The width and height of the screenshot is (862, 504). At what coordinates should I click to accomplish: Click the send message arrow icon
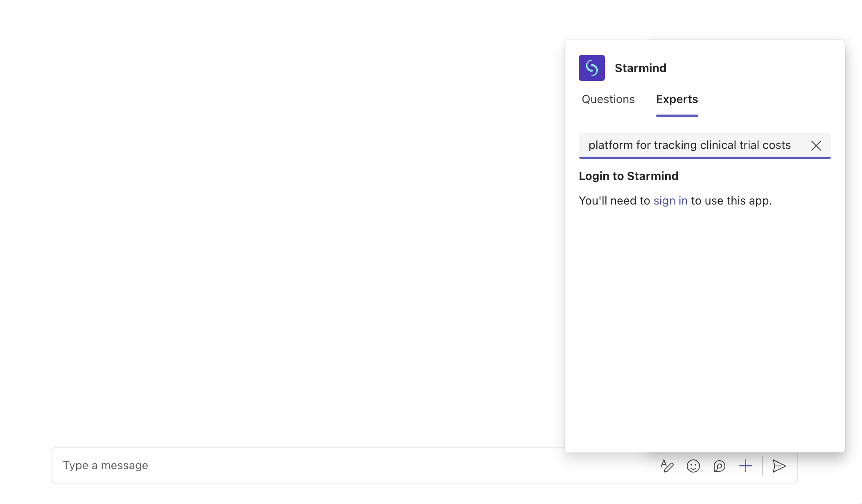click(x=779, y=465)
